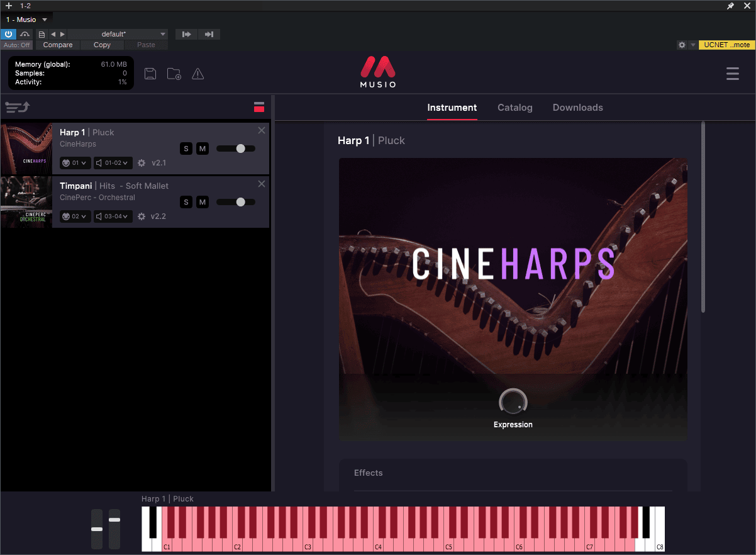Open Harp 1 audio output 01-02 dropdown
The height and width of the screenshot is (555, 756).
(x=113, y=163)
